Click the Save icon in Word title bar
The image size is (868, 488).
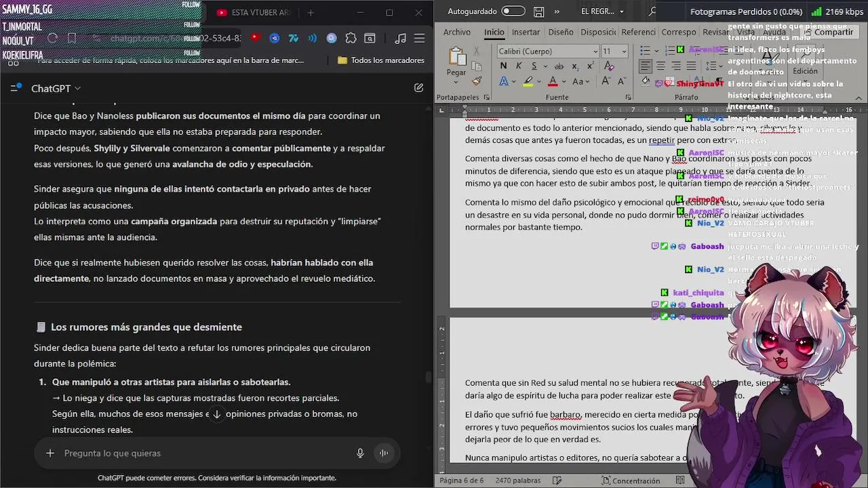pos(538,12)
